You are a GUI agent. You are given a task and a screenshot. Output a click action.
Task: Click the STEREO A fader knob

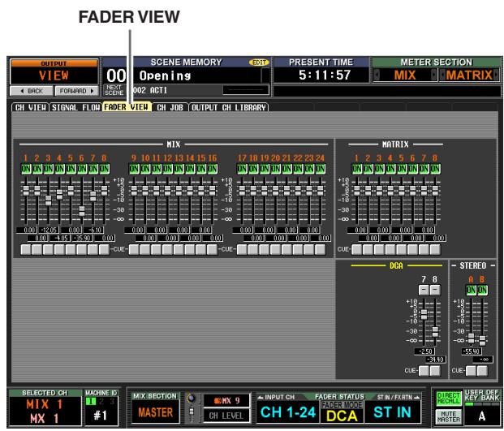click(471, 338)
